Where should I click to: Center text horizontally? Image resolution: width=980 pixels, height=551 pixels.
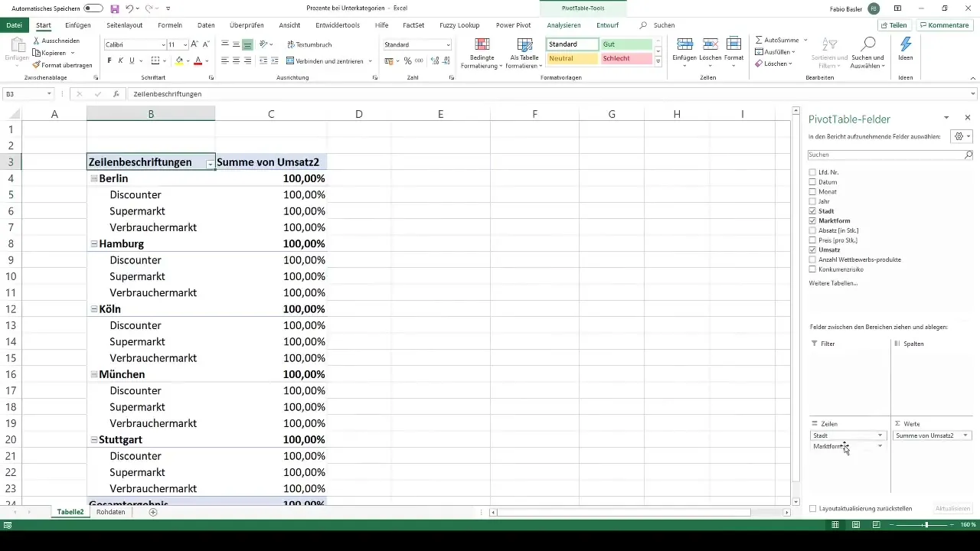pos(237,60)
